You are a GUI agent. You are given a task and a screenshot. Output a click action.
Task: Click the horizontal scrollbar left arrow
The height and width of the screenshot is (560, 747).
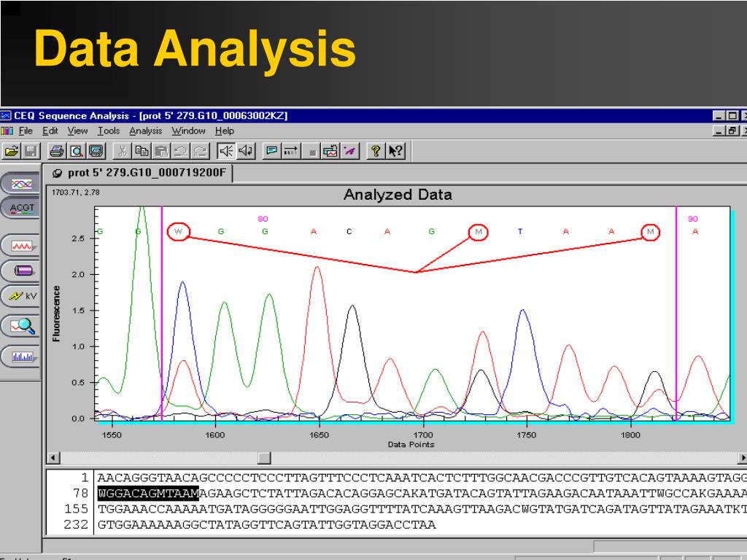(53, 458)
